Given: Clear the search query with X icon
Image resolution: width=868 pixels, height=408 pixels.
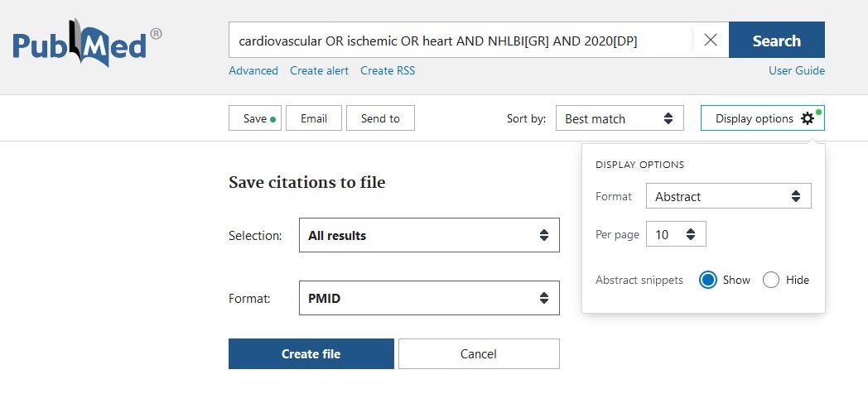Looking at the screenshot, I should point(711,40).
